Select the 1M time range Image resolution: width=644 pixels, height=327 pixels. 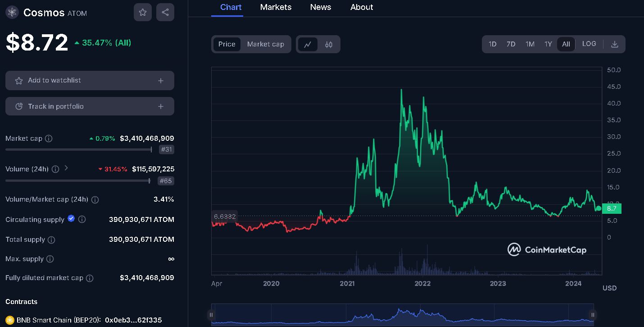[x=530, y=44]
